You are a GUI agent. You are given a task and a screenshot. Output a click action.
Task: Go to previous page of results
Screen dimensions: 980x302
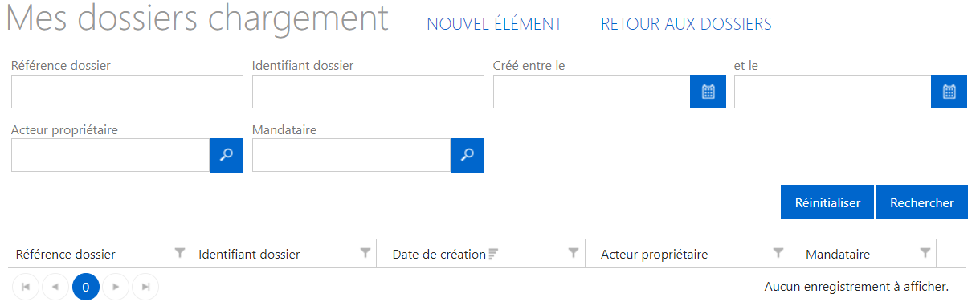coord(55,287)
